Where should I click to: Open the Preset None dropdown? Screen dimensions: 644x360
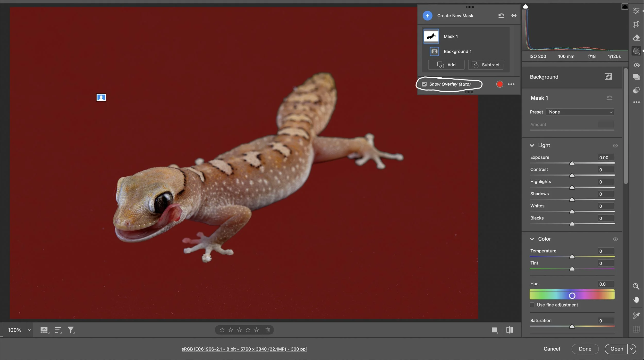580,112
